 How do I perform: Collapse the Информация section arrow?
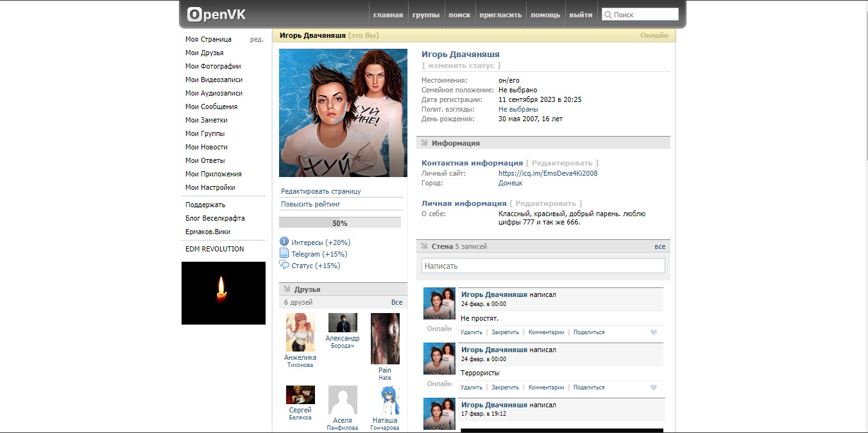(x=424, y=142)
